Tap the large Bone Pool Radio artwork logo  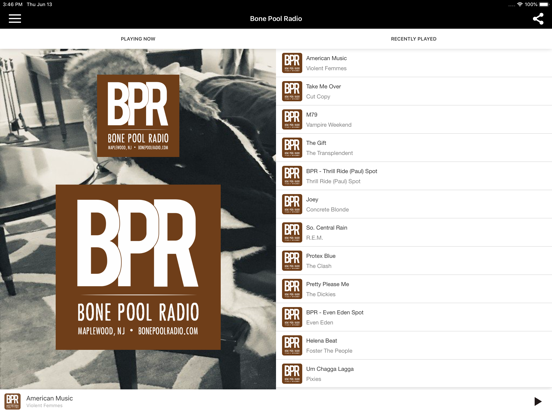(x=138, y=267)
